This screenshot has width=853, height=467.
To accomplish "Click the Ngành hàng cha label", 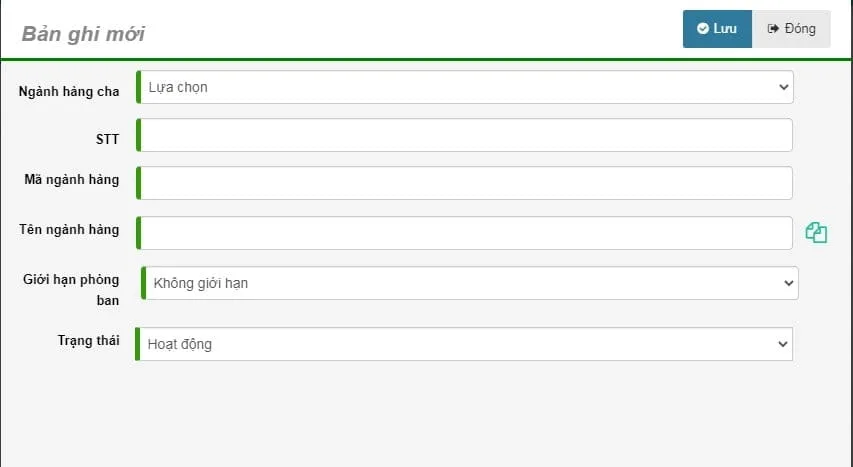I will [69, 91].
